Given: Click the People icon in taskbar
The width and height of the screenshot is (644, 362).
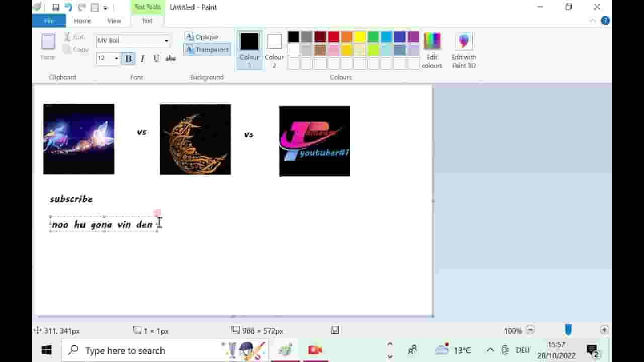Looking at the screenshot, I should [x=412, y=350].
